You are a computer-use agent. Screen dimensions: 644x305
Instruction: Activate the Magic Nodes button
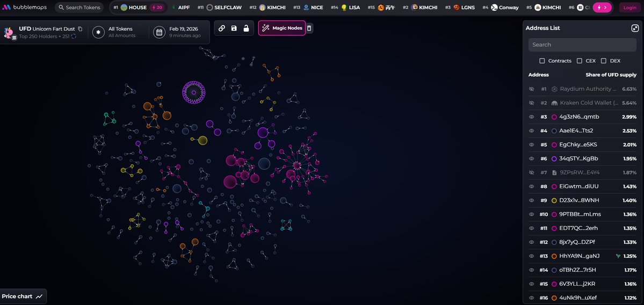click(282, 28)
